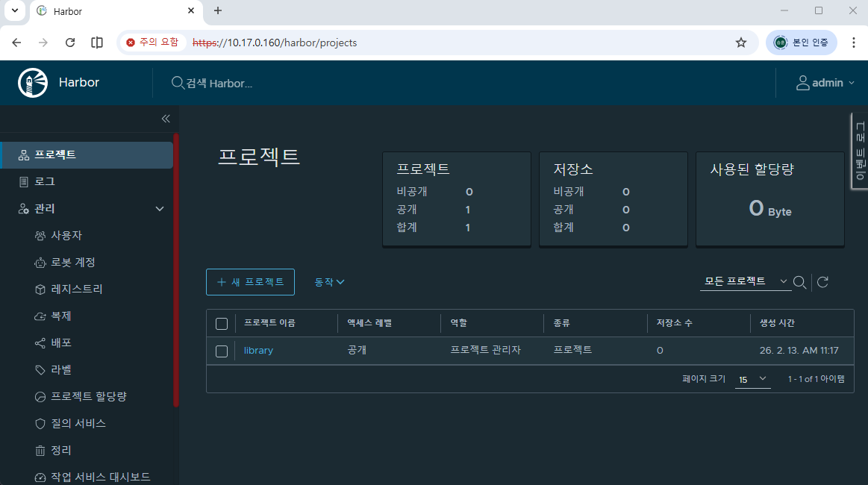Open 질의 서비스 page
This screenshot has height=485, width=868.
78,424
